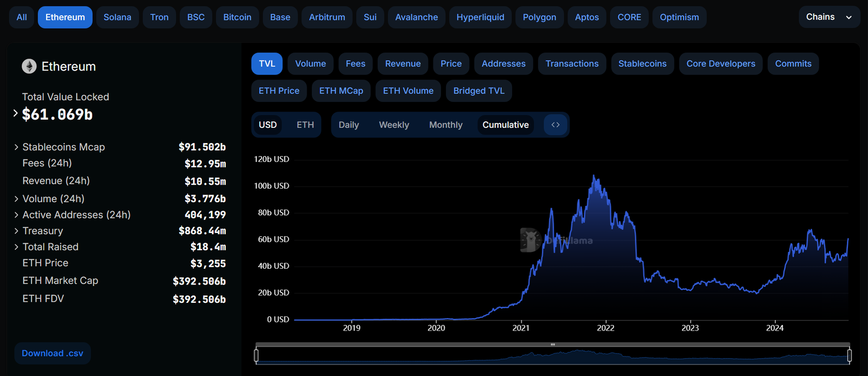The width and height of the screenshot is (868, 376).
Task: Toggle the Stablecoins chart metric
Action: 642,63
